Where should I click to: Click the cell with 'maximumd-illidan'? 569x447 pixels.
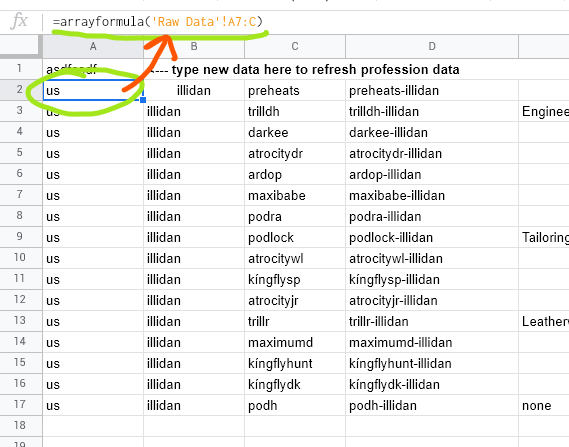click(432, 343)
